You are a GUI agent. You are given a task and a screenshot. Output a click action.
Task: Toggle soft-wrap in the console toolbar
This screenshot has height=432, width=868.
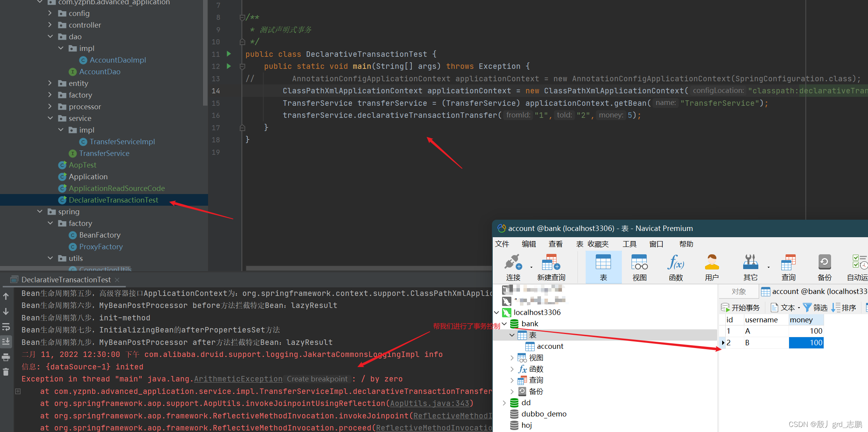(x=6, y=327)
